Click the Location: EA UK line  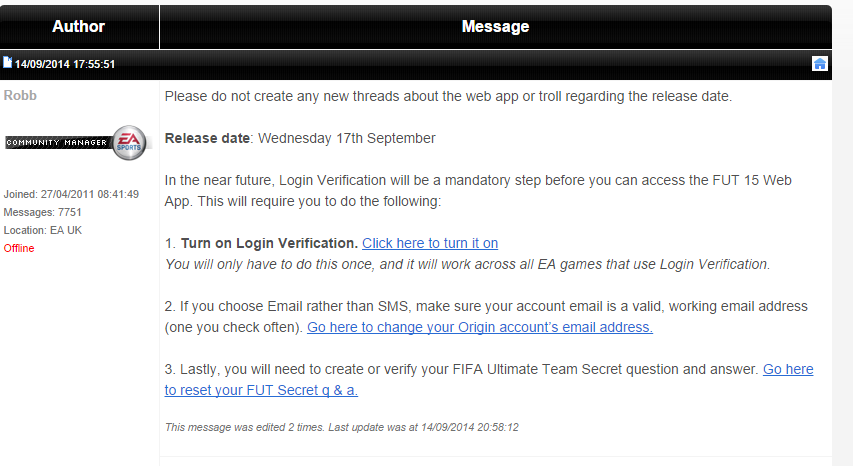pyautogui.click(x=43, y=230)
